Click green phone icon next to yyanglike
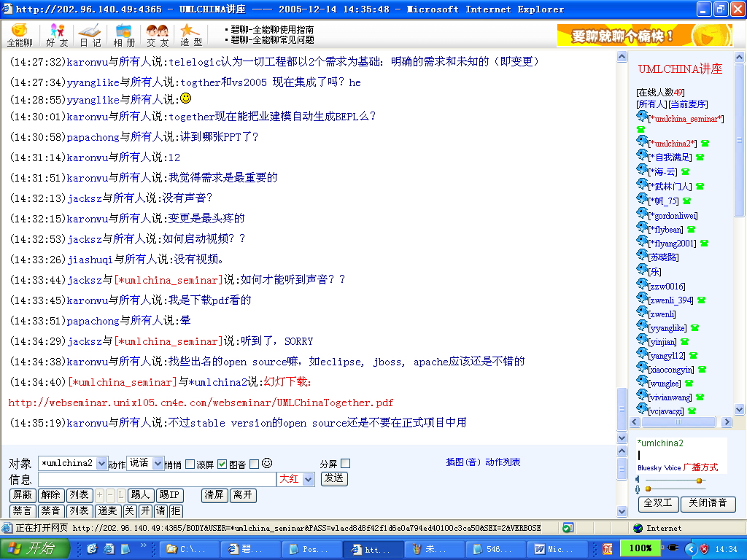Viewport: 747px width, 560px height. click(694, 327)
